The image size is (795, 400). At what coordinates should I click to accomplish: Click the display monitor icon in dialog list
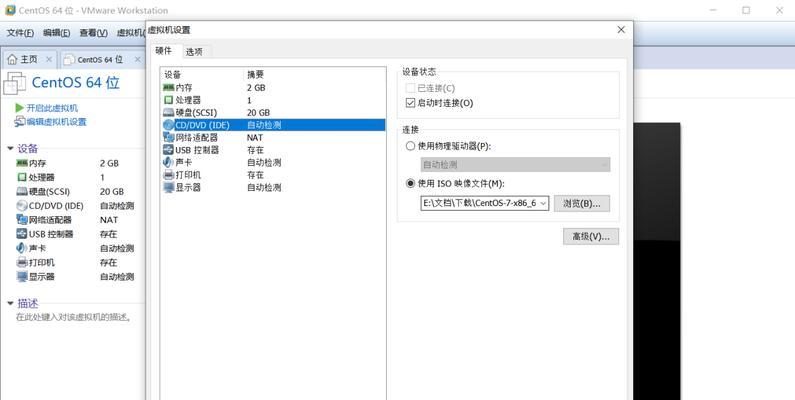point(168,187)
